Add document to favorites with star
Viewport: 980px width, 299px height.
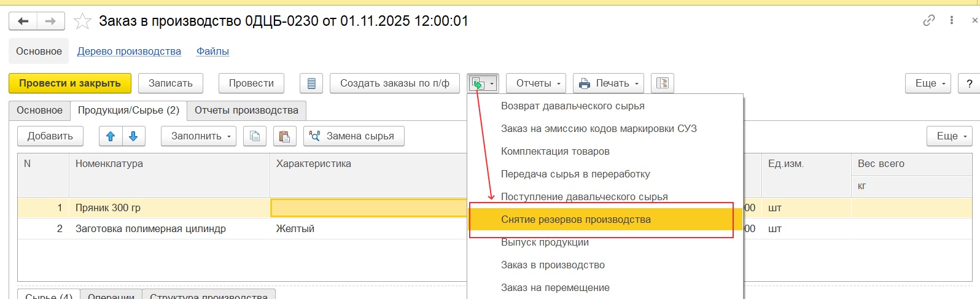pyautogui.click(x=82, y=21)
